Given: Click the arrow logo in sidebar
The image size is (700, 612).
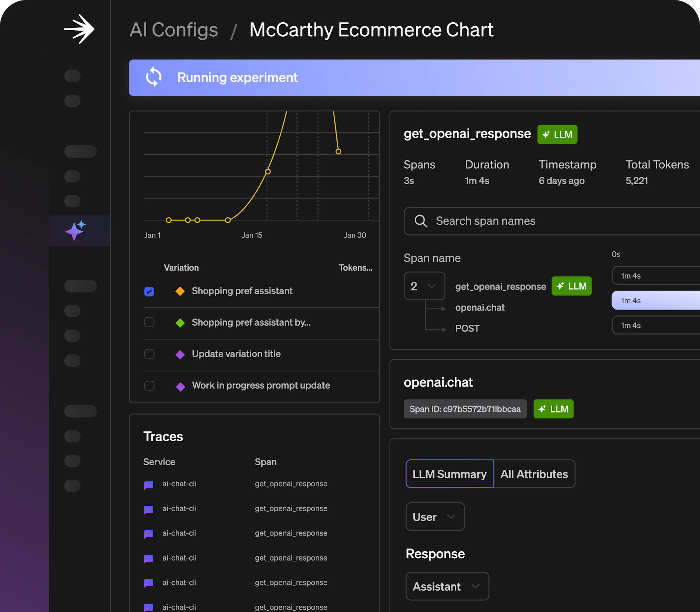Looking at the screenshot, I should coord(79,29).
